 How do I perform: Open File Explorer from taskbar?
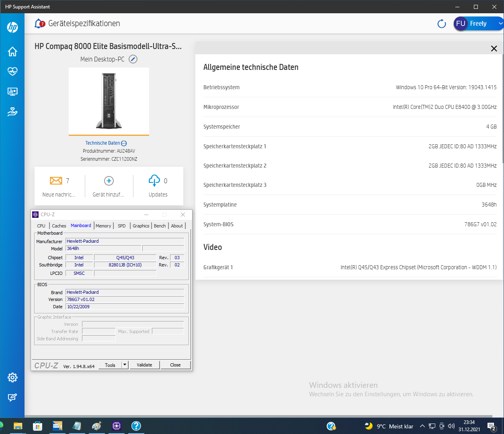pyautogui.click(x=18, y=426)
